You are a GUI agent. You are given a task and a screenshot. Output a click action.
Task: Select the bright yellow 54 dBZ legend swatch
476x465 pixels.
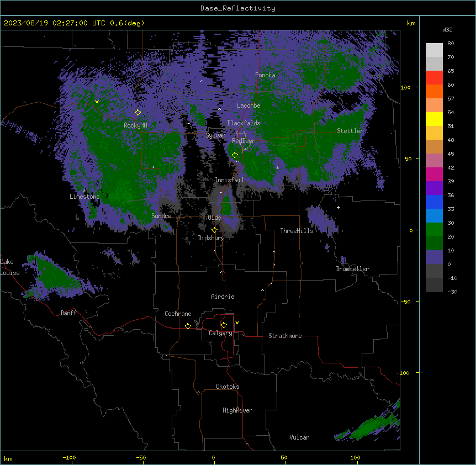click(x=434, y=119)
